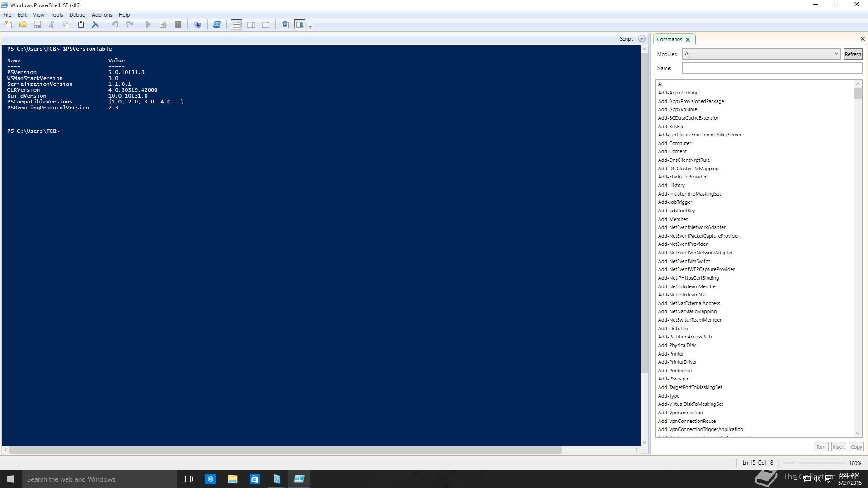Expand the Script pane chevron

point(642,39)
